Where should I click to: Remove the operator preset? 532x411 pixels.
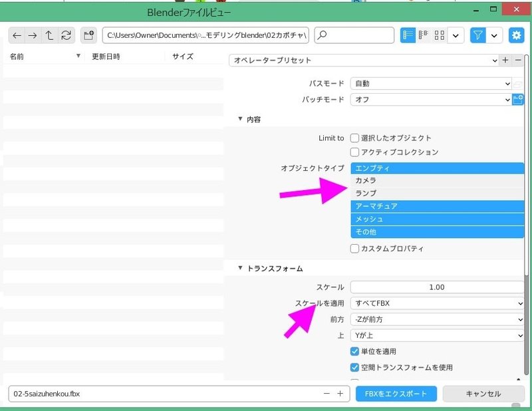point(518,60)
